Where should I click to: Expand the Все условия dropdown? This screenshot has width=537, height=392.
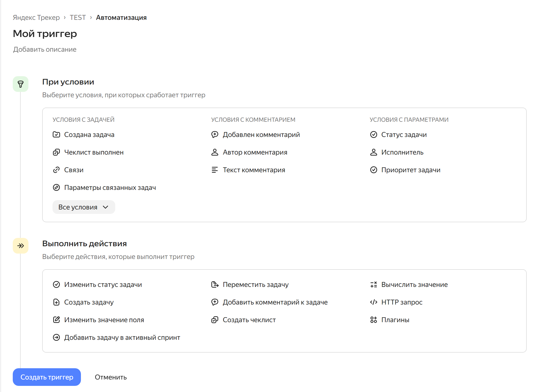(x=84, y=207)
